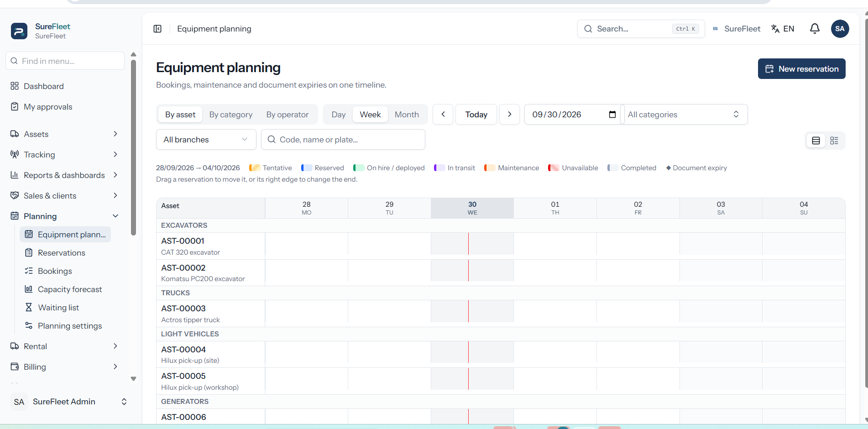Click the Find in menu field
The width and height of the screenshot is (868, 429).
coord(65,61)
